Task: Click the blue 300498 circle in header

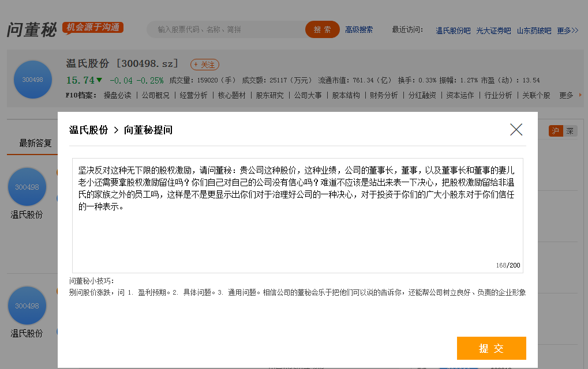Action: [x=33, y=80]
